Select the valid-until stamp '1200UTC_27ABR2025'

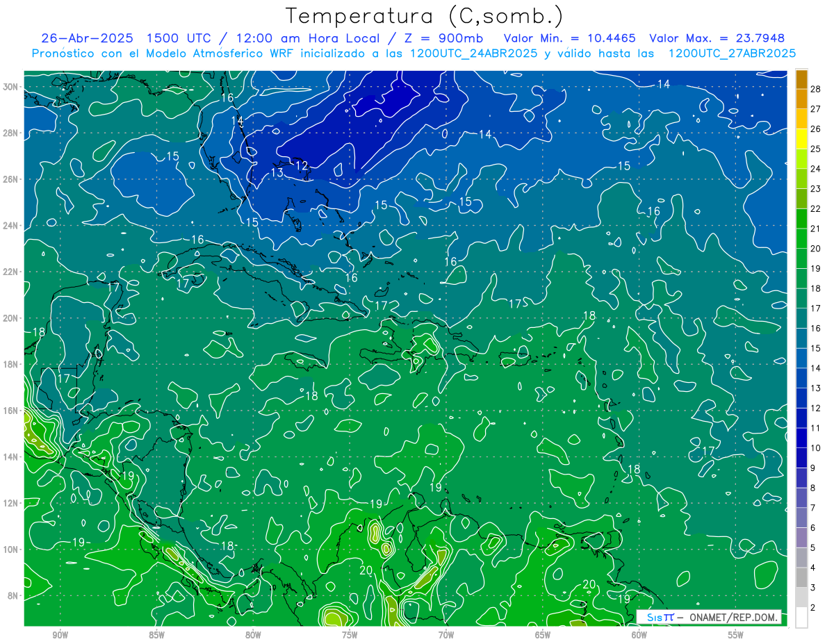[732, 53]
